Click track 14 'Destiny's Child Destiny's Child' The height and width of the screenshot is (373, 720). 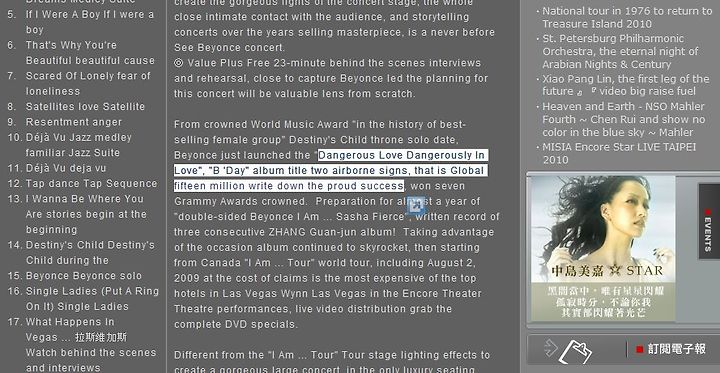[x=90, y=253]
